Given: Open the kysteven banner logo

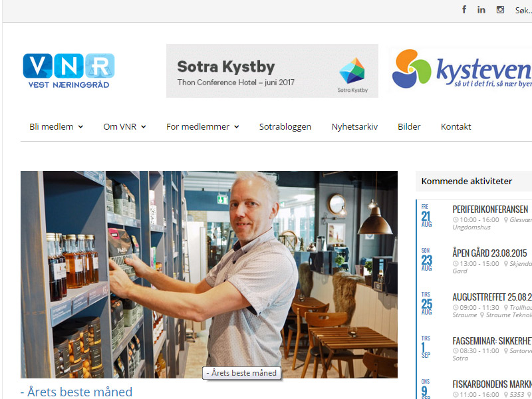Looking at the screenshot, I should click(x=462, y=69).
